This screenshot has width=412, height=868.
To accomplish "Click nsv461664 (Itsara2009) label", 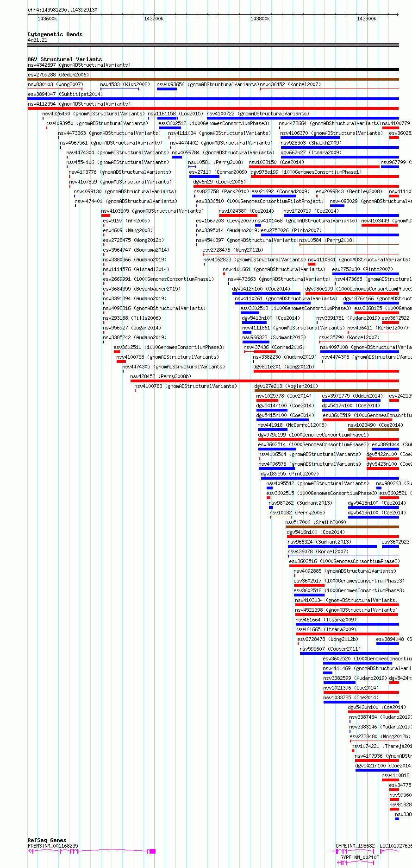I will pyautogui.click(x=326, y=620).
